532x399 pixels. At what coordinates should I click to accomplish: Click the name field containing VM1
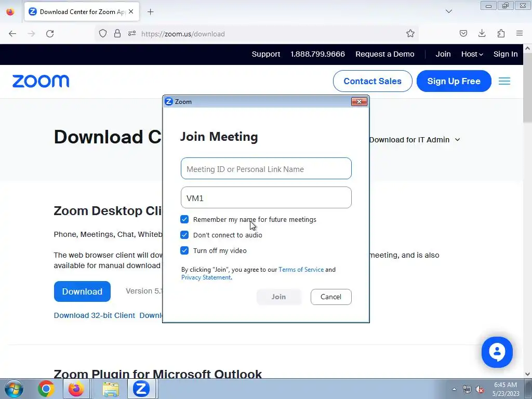266,197
